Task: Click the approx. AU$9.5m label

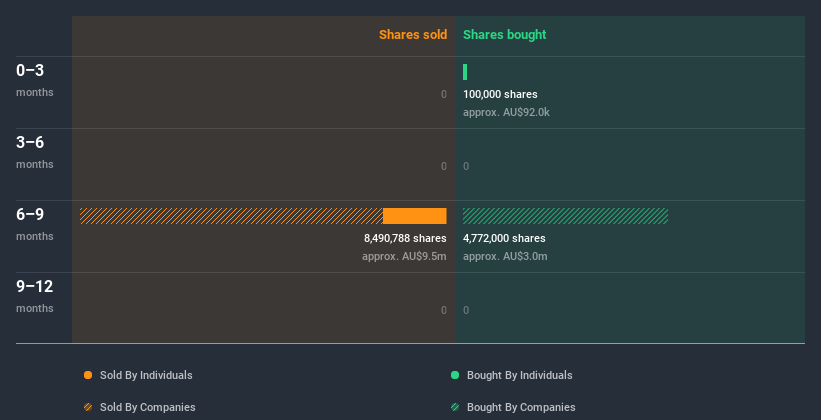Action: point(404,256)
